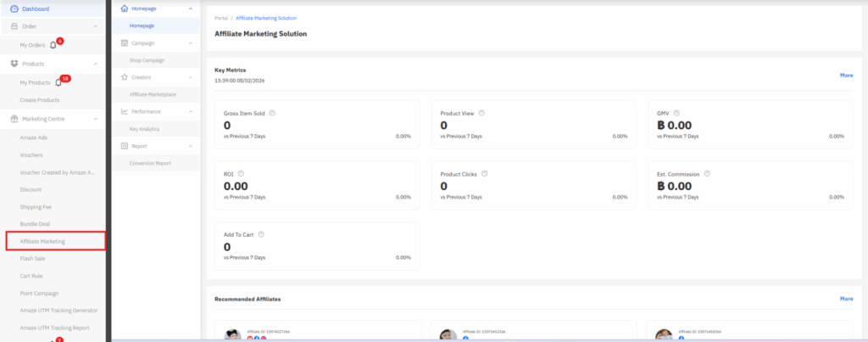This screenshot has height=342, width=868.
Task: Click the Portal breadcrumb link
Action: [221, 18]
